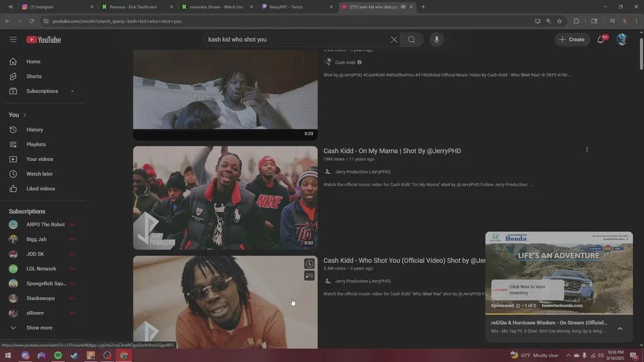Screen dimensions: 644x362
Task: Run search with magnifier button
Action: click(412, 40)
